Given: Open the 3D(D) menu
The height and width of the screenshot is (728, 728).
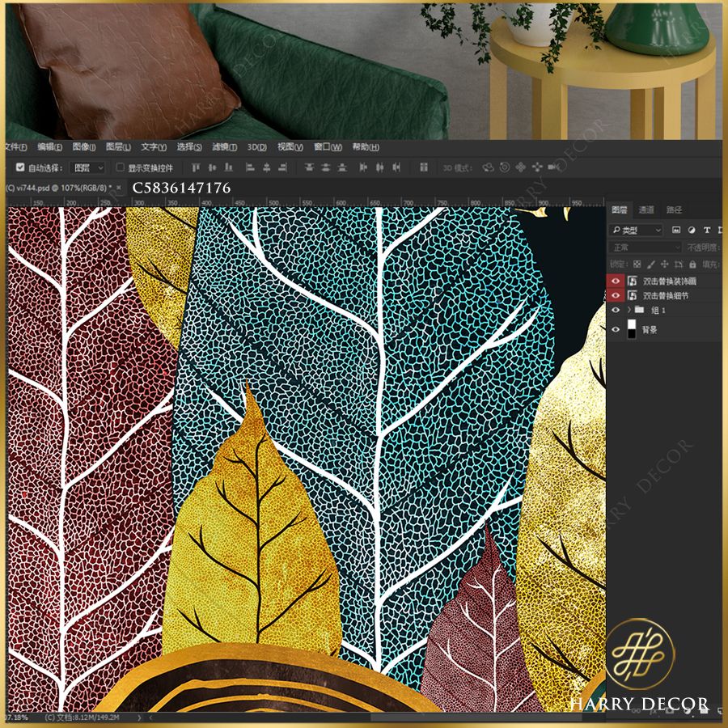Looking at the screenshot, I should pyautogui.click(x=256, y=147).
